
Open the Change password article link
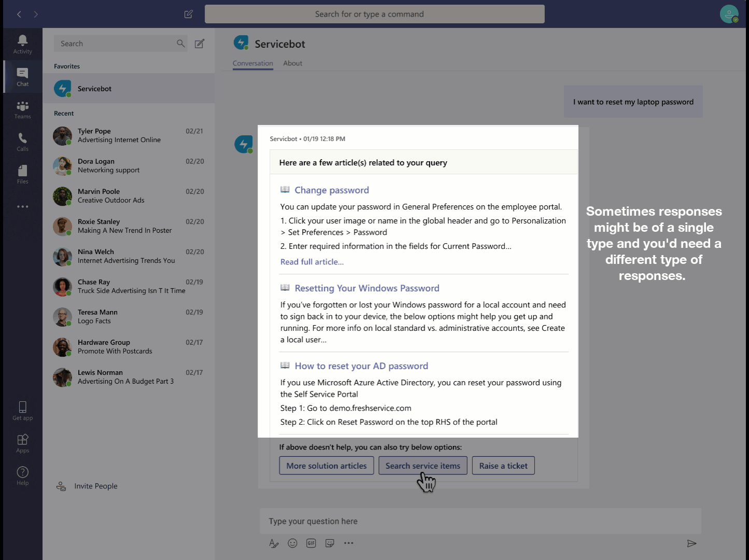(332, 190)
